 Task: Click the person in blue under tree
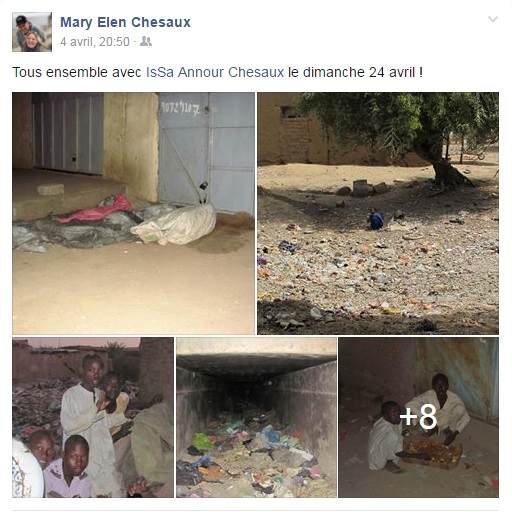tap(376, 219)
